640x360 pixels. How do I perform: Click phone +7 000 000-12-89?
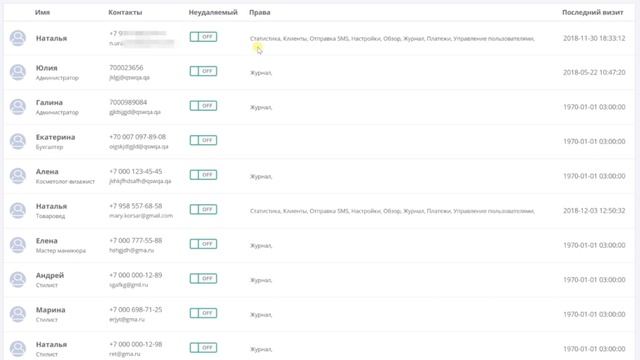coord(136,275)
